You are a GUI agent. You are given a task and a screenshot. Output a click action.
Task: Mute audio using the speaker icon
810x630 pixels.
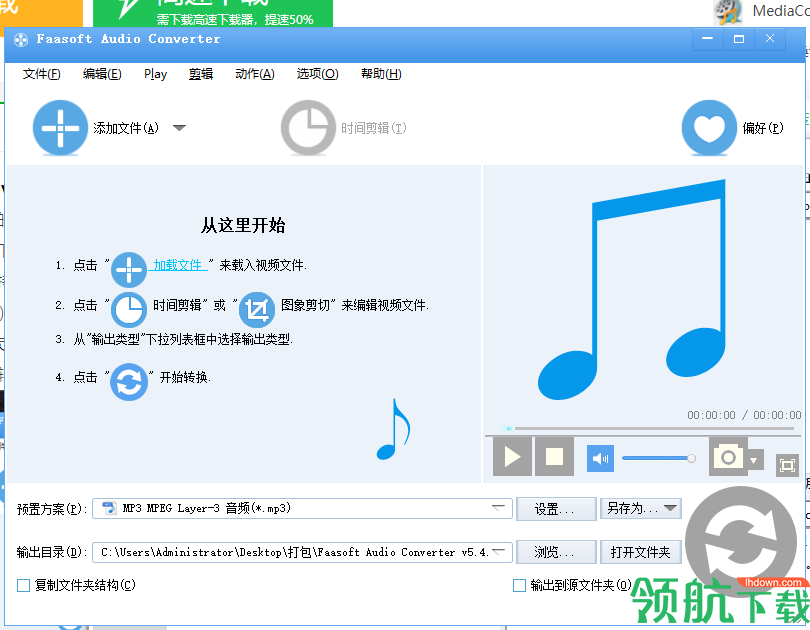(x=600, y=458)
